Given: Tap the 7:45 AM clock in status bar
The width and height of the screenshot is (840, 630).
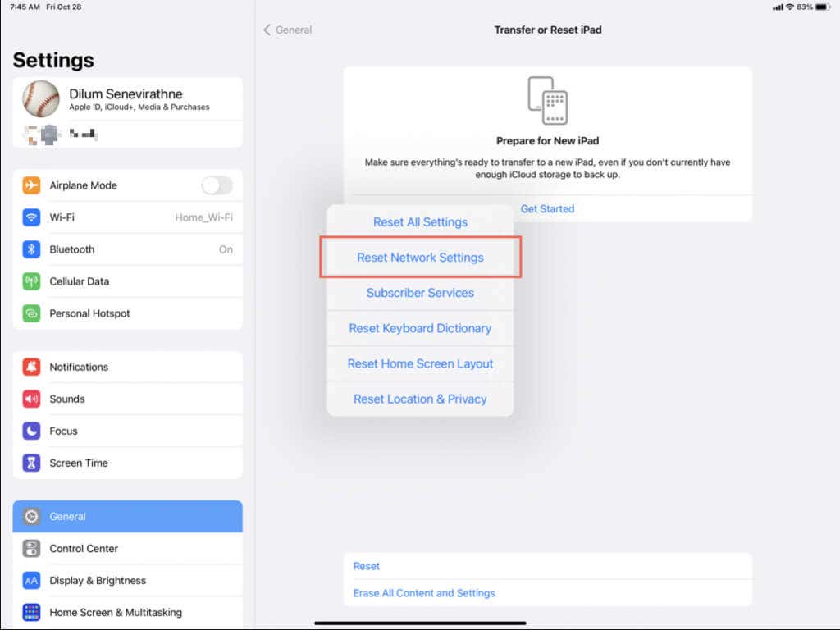Looking at the screenshot, I should coord(25,7).
